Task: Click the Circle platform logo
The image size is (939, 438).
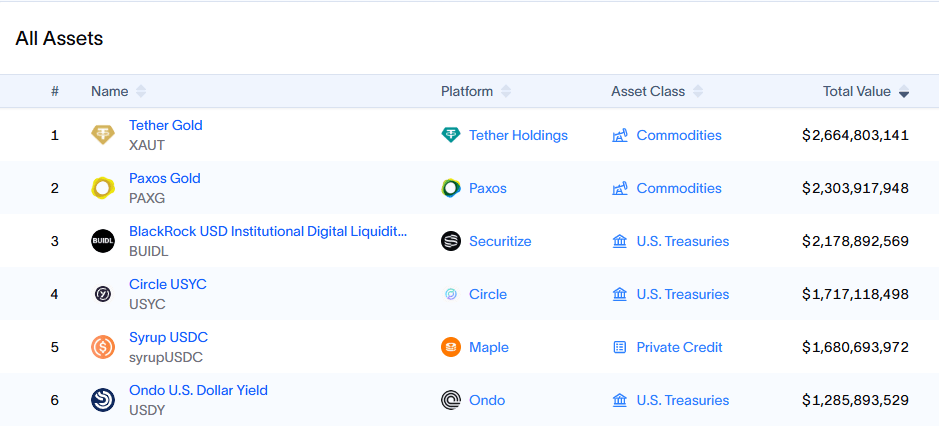Action: 451,294
